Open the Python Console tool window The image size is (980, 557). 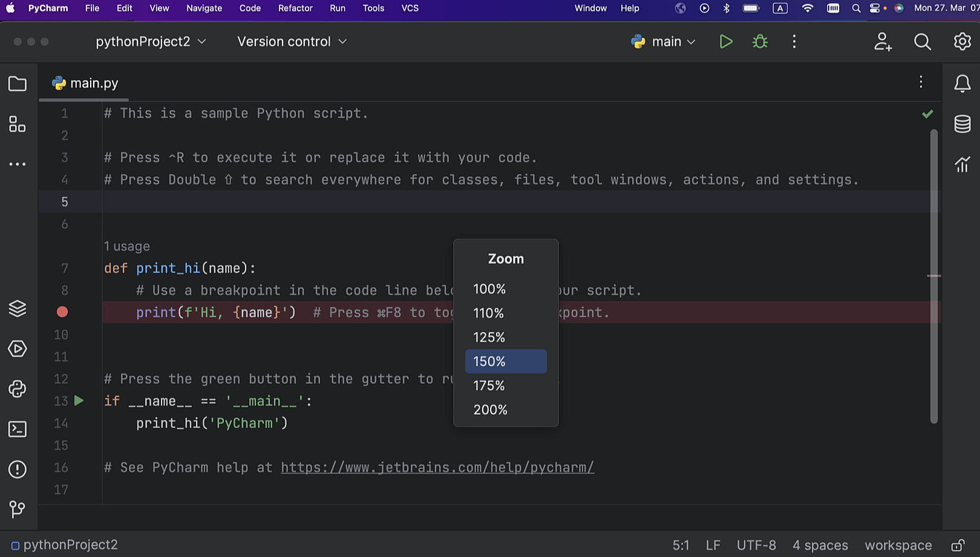[17, 389]
